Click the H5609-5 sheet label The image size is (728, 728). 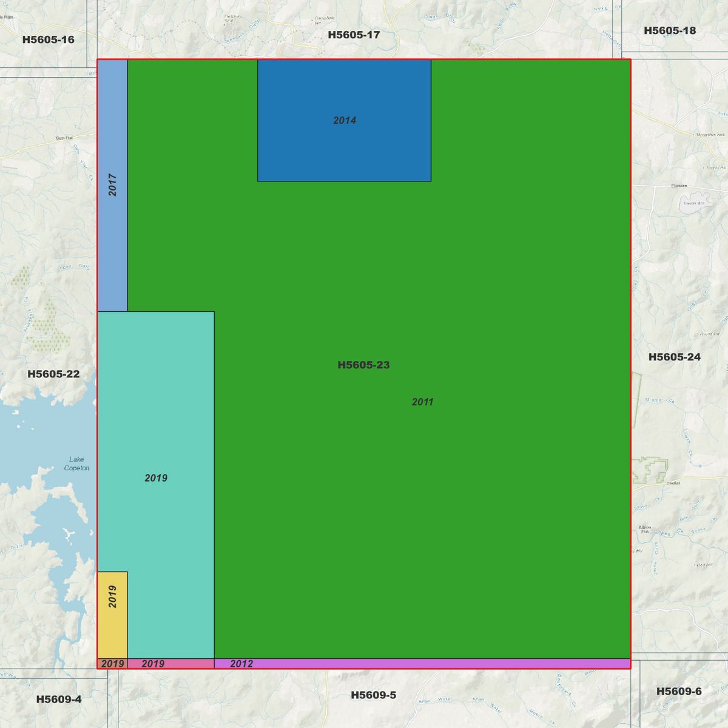(374, 695)
